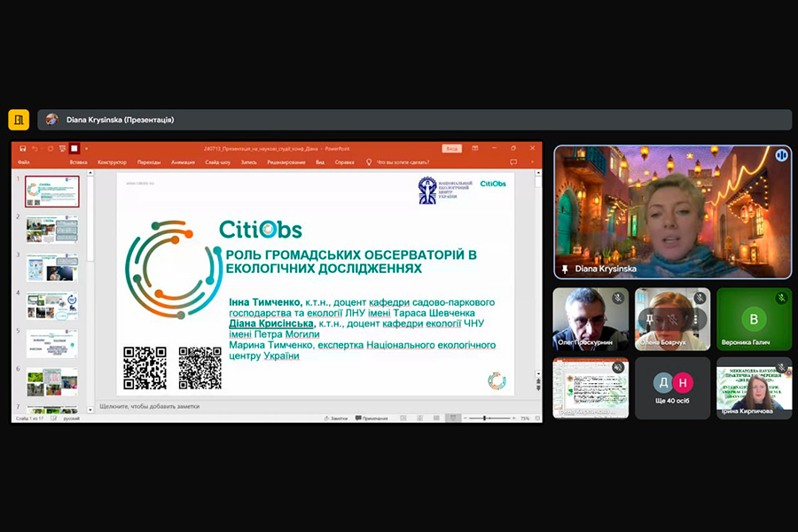
Task: Select slide 5 thumbnail
Action: (x=52, y=344)
